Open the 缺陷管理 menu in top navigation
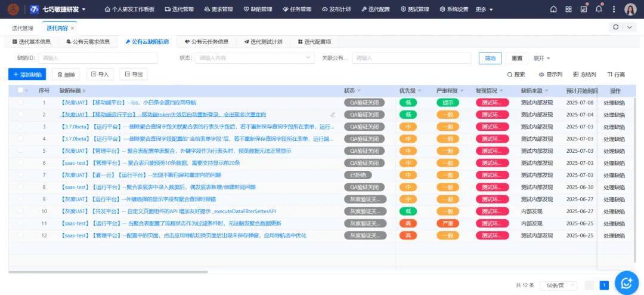 258,10
